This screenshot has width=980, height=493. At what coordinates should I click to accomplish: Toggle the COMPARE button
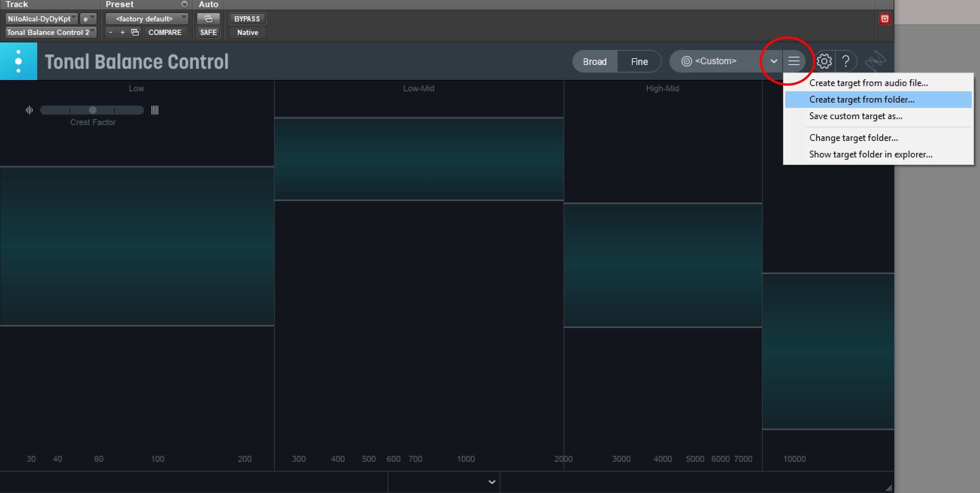[x=165, y=32]
